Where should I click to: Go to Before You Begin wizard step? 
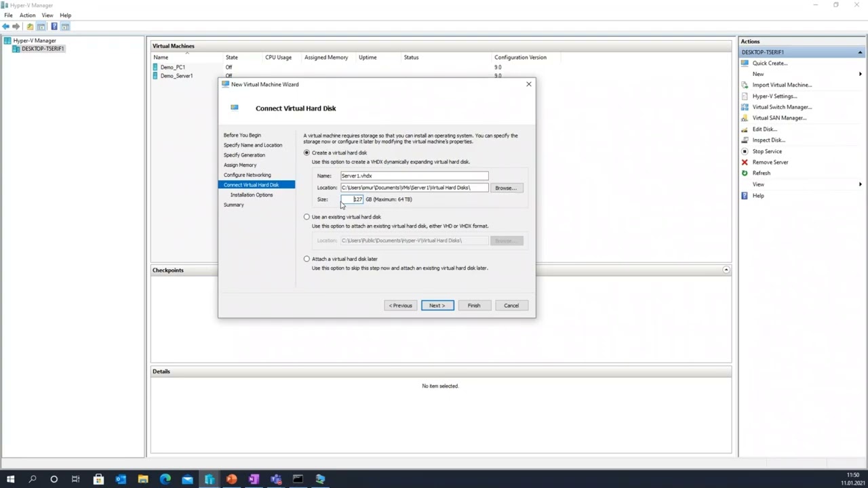242,135
